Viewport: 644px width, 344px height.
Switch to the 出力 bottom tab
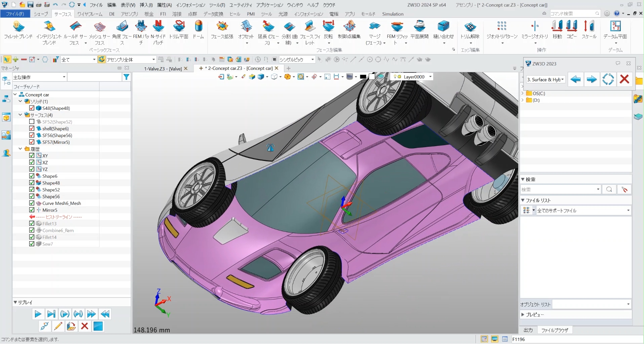click(x=528, y=330)
